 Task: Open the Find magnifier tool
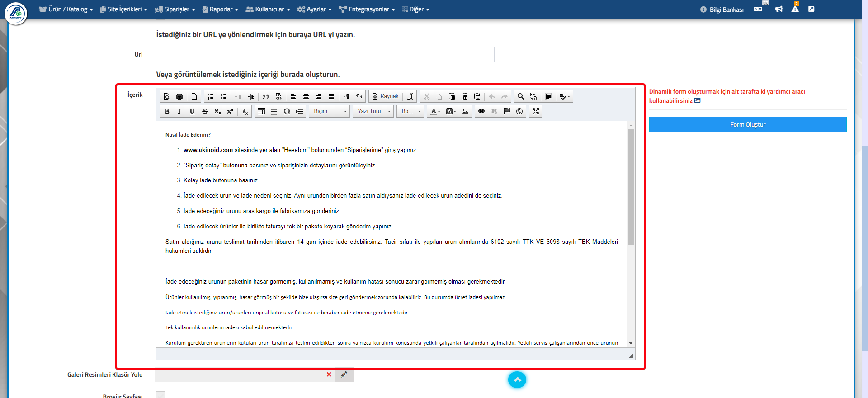tap(521, 96)
